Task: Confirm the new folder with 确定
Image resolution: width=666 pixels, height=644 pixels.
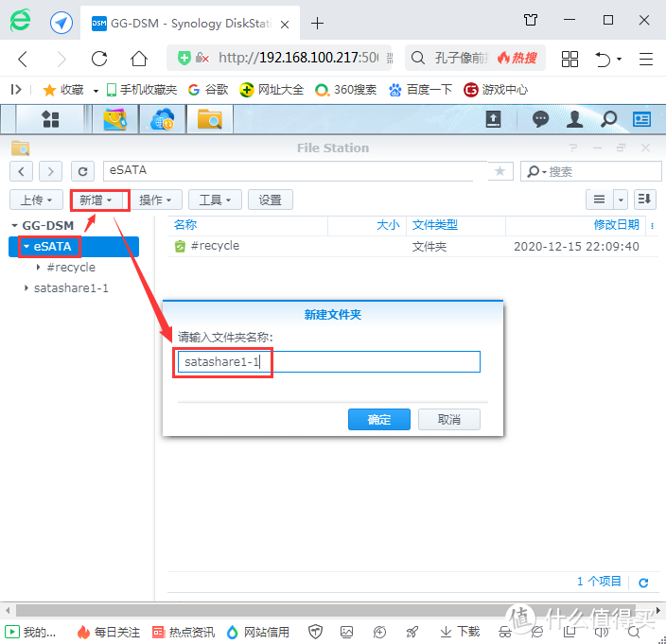Action: 378,420
